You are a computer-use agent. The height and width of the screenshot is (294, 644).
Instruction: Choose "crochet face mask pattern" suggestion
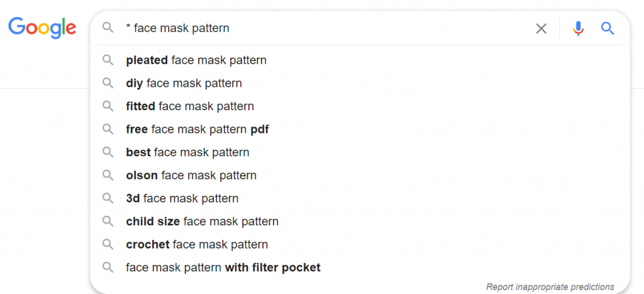pos(197,244)
